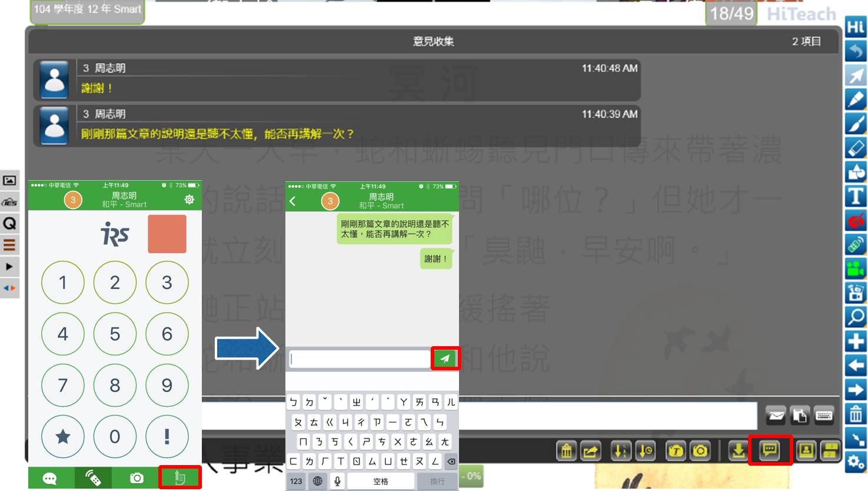The image size is (868, 491).
Task: Click the play triangle in left sidebar
Action: 9,266
